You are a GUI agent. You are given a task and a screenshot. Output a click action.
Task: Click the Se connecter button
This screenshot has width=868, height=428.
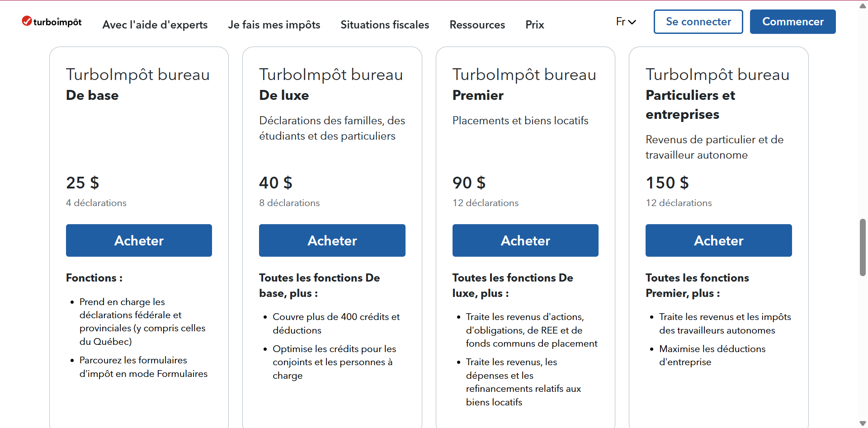(698, 22)
